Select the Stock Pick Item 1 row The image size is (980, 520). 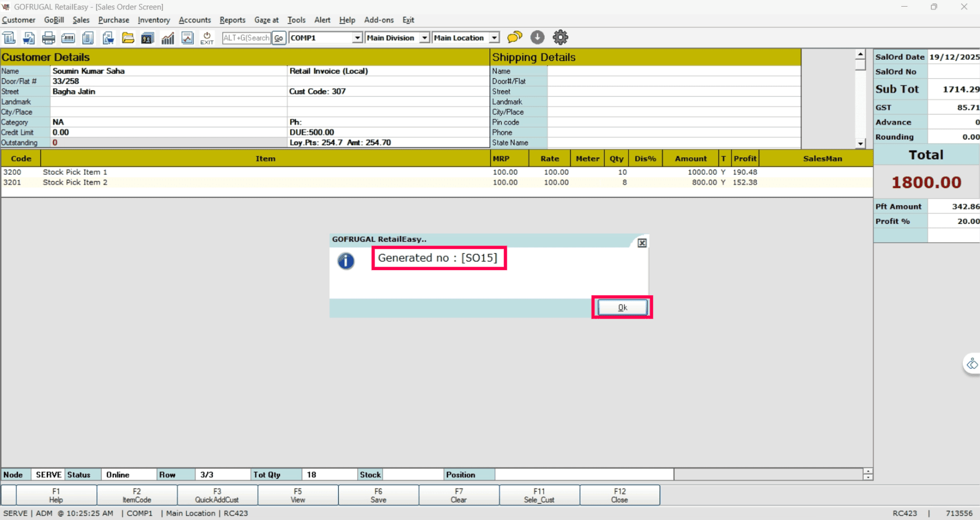437,172
